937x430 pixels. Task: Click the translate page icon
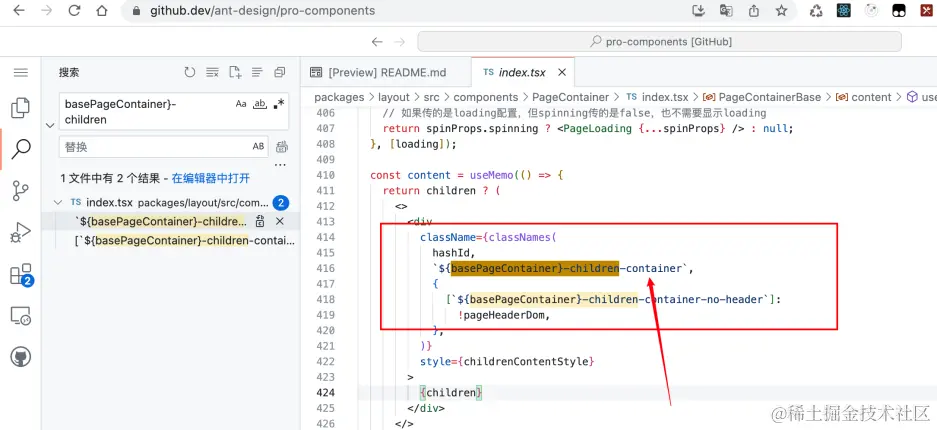coord(726,11)
